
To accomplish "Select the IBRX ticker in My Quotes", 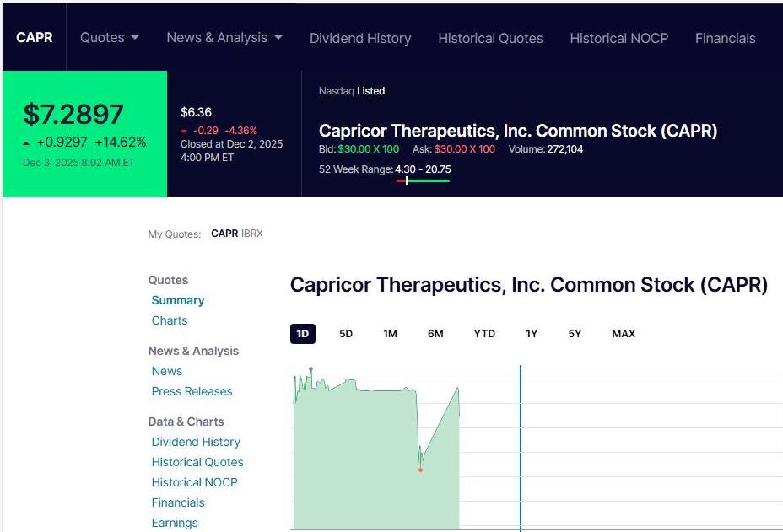I will coord(251,234).
